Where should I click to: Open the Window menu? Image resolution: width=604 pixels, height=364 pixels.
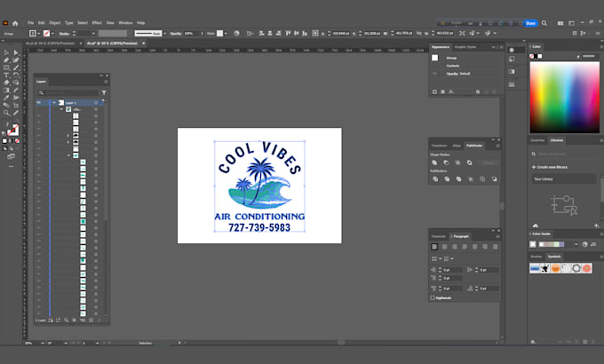tap(125, 23)
